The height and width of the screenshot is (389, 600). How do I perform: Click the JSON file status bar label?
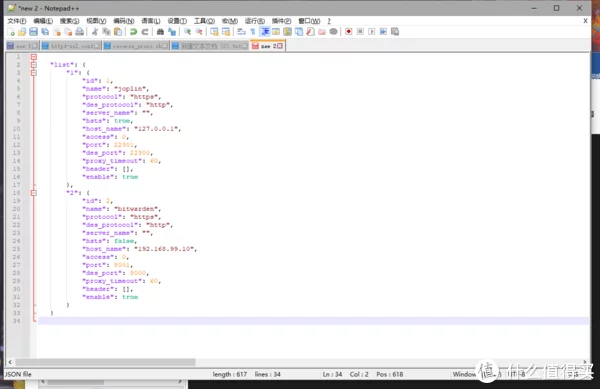pos(18,374)
